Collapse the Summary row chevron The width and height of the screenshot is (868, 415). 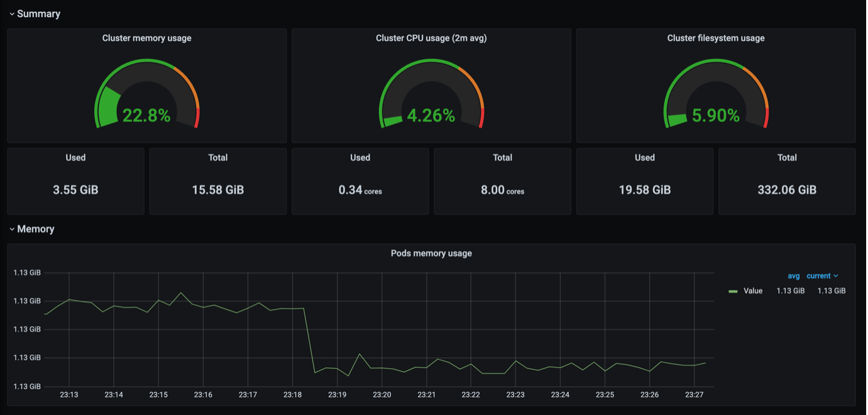12,14
